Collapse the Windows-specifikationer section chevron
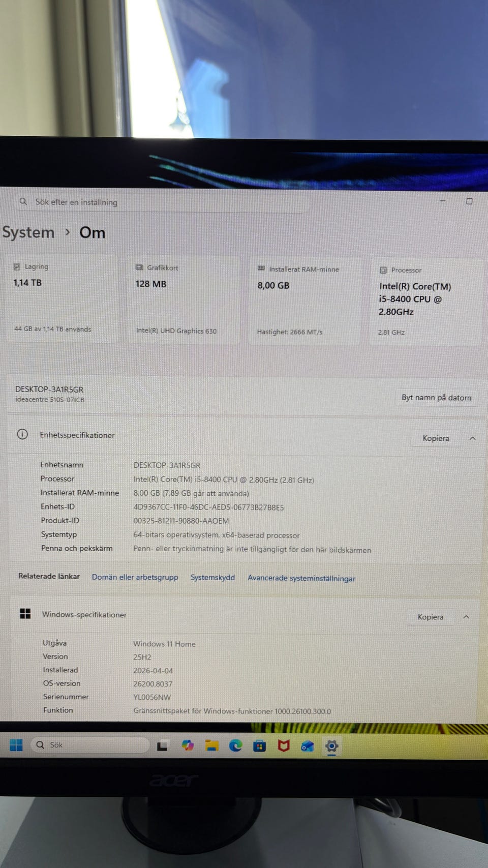 pyautogui.click(x=466, y=617)
